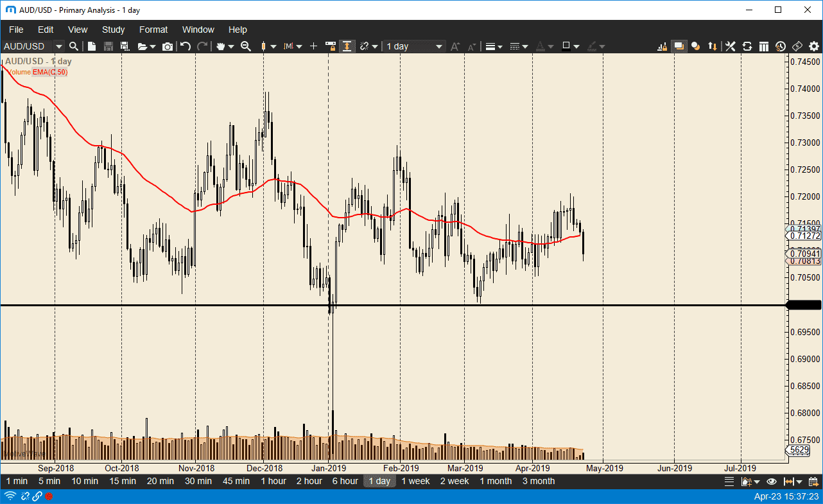Toggle chart element visibility with the eye icon
The image size is (823, 504).
[x=771, y=482]
